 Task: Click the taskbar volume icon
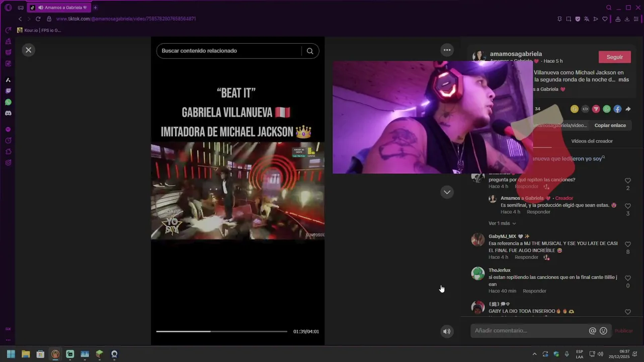click(600, 354)
